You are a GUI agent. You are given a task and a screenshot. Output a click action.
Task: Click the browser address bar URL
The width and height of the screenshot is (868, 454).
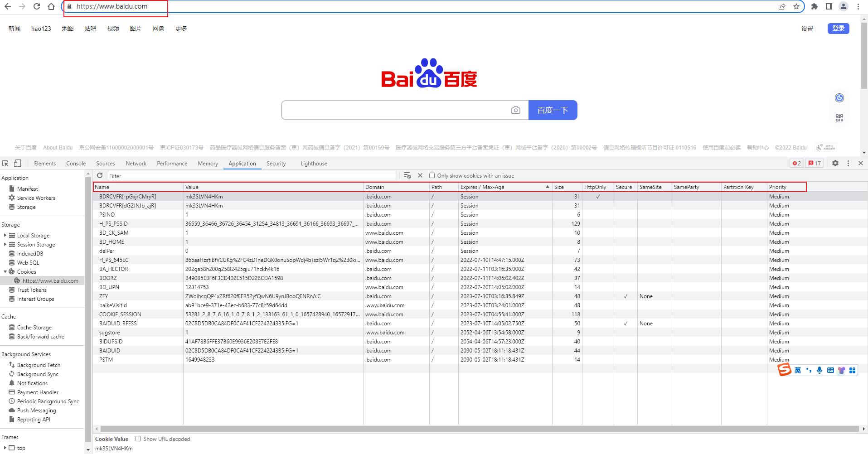112,6
